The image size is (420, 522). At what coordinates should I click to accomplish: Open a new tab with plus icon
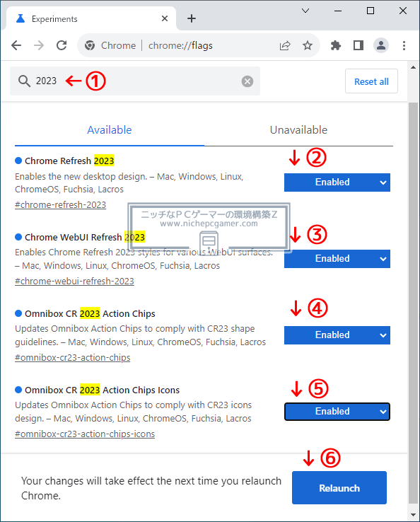pos(192,18)
